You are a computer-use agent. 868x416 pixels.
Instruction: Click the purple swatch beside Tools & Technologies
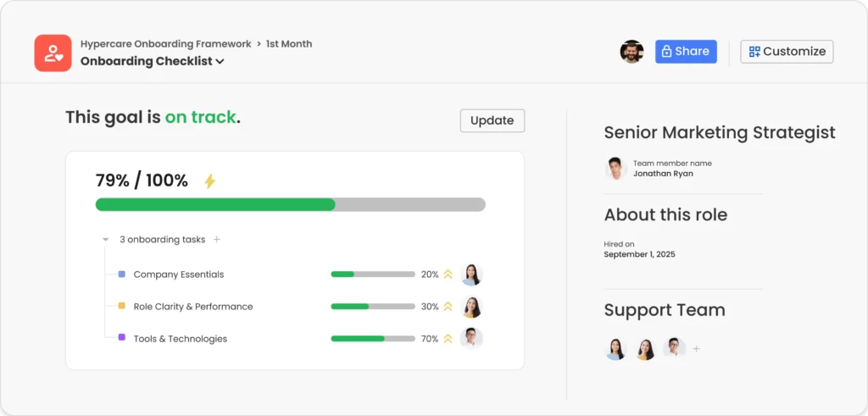point(122,338)
